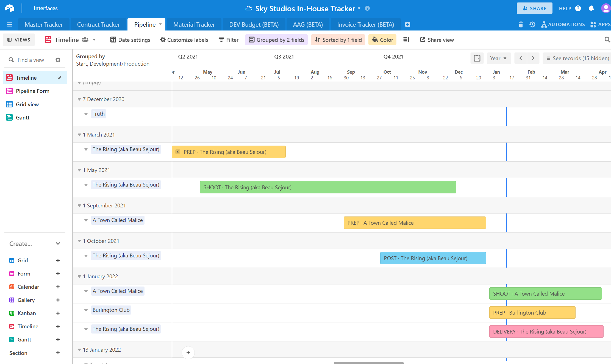
Task: Click the SHARE button
Action: [x=534, y=9]
